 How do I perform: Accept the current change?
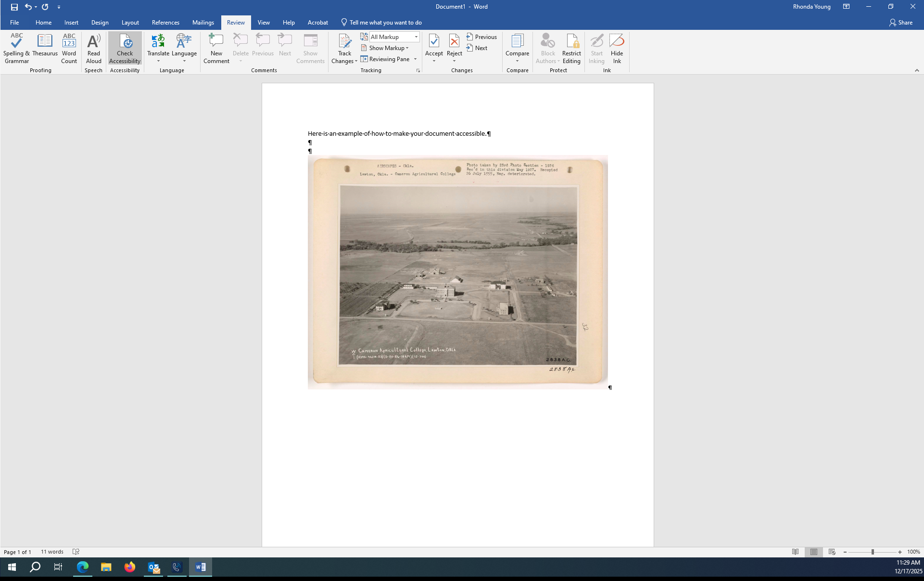(x=434, y=42)
